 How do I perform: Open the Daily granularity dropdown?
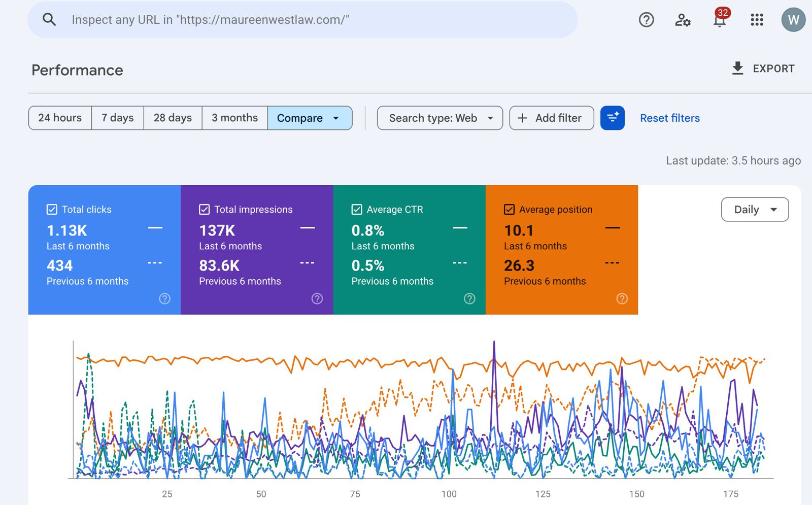click(x=755, y=210)
